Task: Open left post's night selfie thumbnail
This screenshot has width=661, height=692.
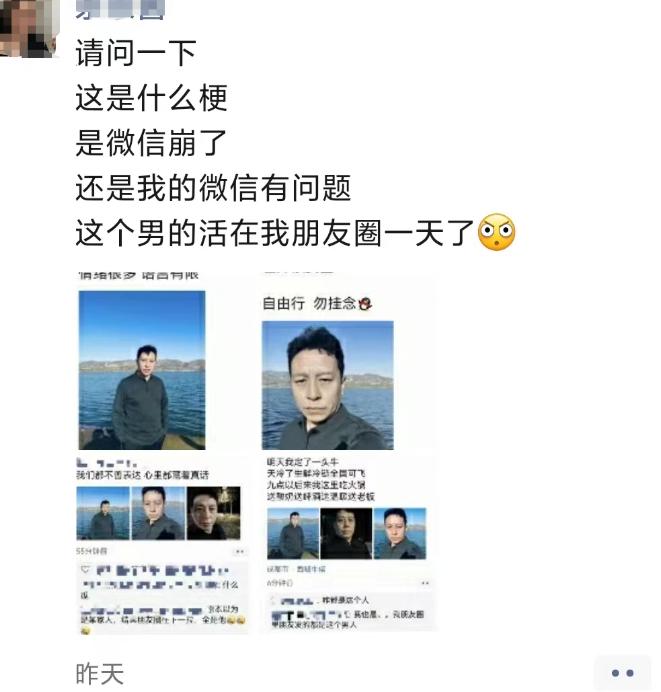Action: [214, 513]
